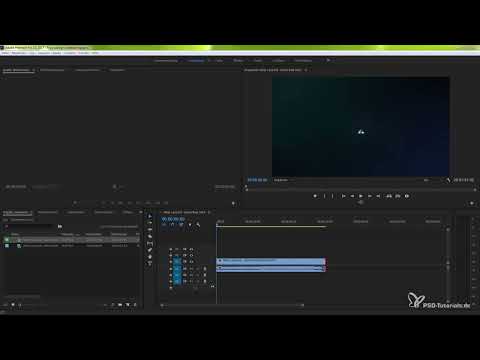Select the video clip in the timeline

point(271,261)
